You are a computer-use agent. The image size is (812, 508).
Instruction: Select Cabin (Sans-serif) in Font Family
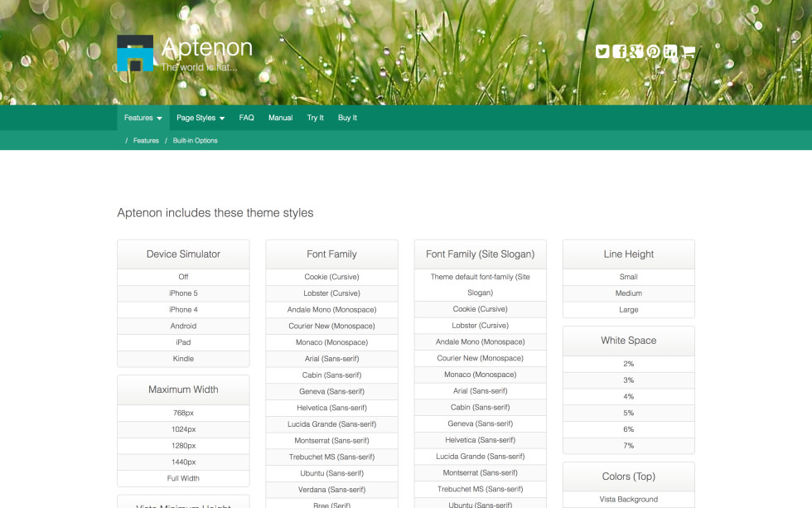pos(332,375)
